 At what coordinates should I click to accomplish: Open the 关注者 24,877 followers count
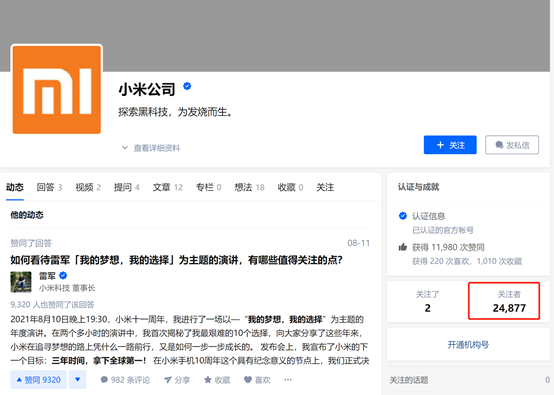509,302
